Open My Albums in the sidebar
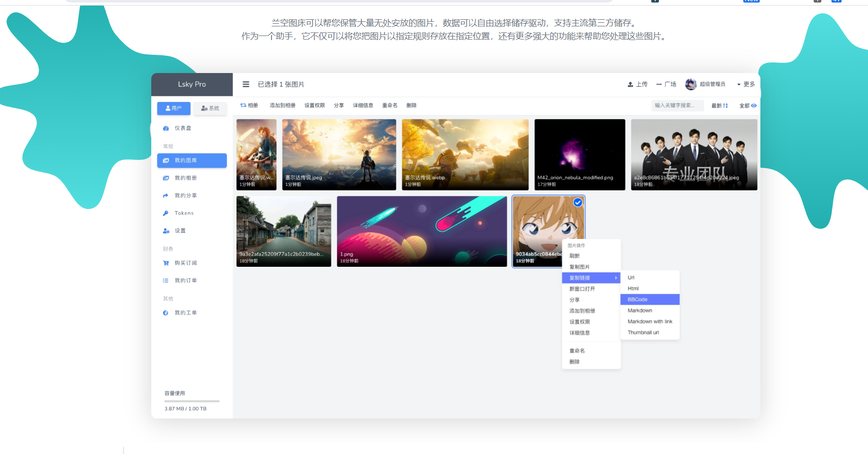Screen dimensions: 868x454 [x=185, y=178]
